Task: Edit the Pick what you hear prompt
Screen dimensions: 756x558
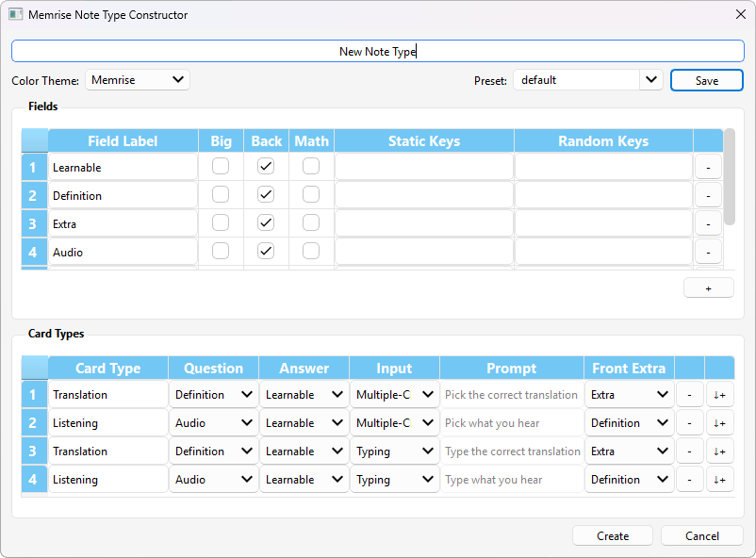Action: tap(512, 423)
